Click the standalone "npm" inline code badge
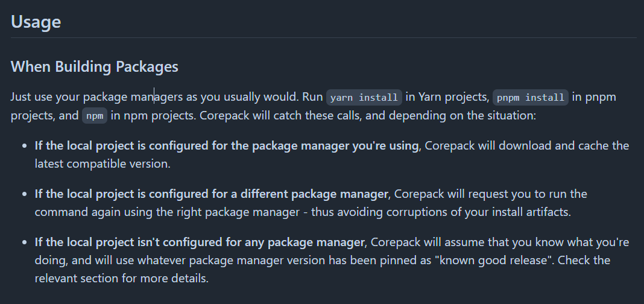 [x=95, y=116]
